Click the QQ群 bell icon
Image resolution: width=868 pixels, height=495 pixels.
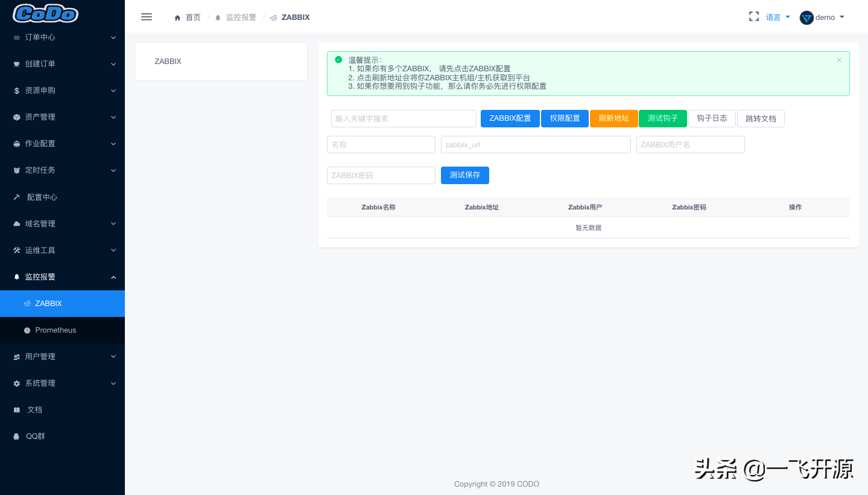click(16, 436)
